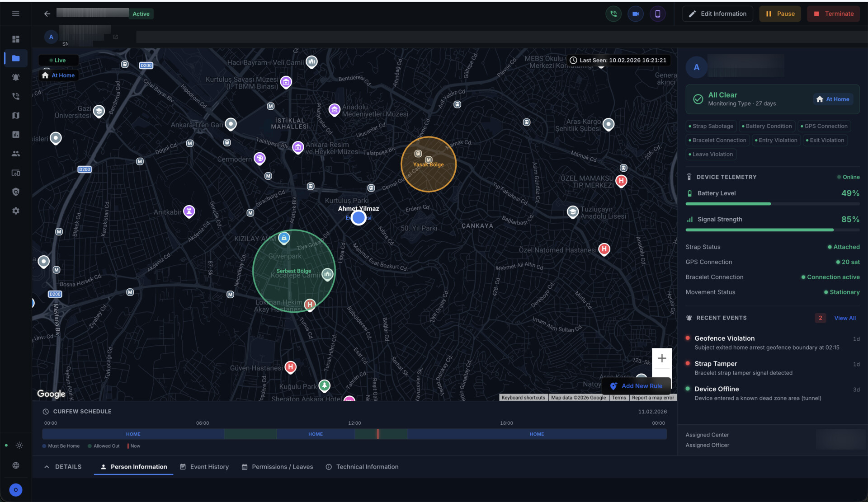Click the mobile device icon in header

pyautogui.click(x=657, y=14)
